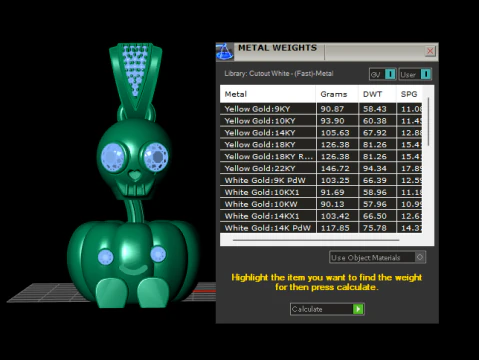Select the White Gold:14K PdW row
Screen dimensions: 480x360
pyautogui.click(x=321, y=228)
